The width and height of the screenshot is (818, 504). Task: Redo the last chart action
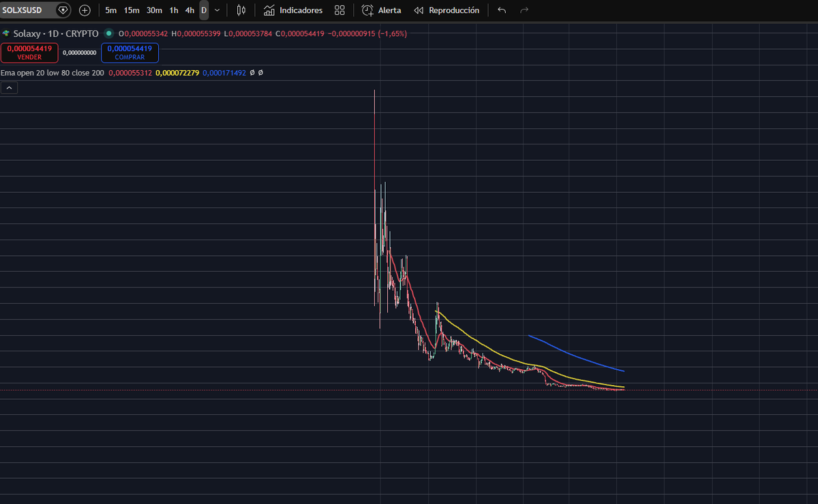(x=524, y=10)
